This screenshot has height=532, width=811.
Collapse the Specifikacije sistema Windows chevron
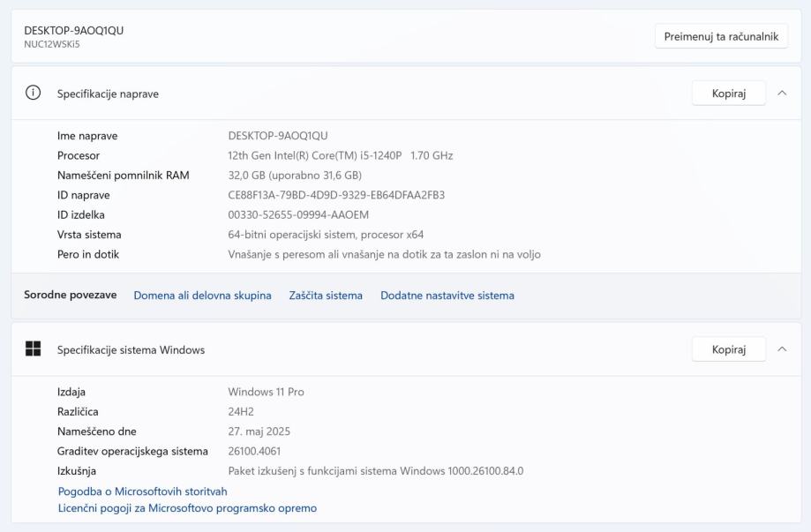782,349
